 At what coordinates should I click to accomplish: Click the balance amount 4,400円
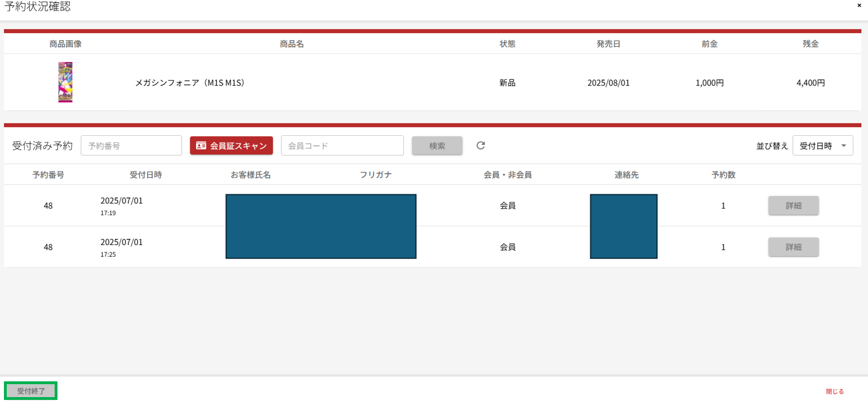click(811, 83)
